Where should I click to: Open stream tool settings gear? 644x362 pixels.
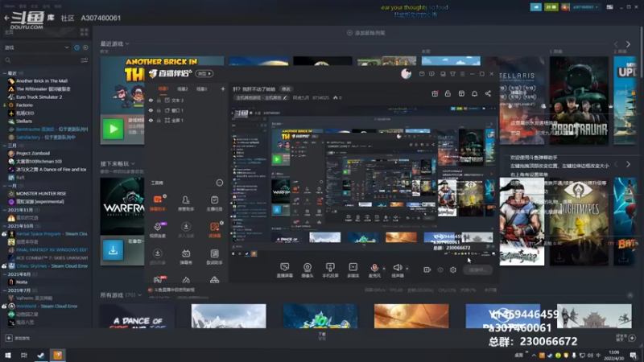(453, 269)
